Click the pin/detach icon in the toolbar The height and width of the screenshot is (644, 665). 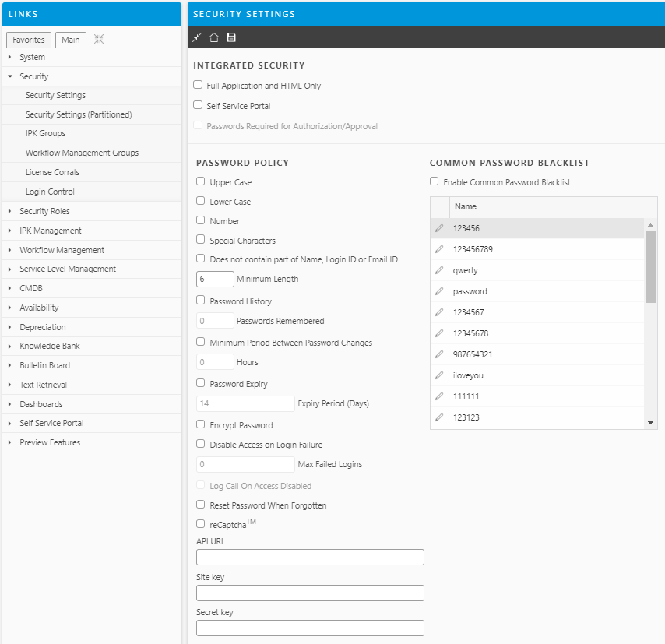point(196,37)
